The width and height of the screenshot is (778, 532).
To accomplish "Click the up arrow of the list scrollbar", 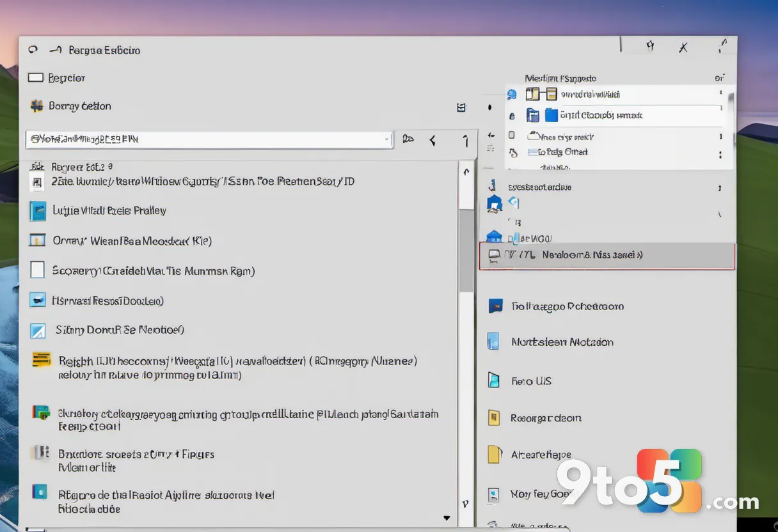I will (x=466, y=171).
